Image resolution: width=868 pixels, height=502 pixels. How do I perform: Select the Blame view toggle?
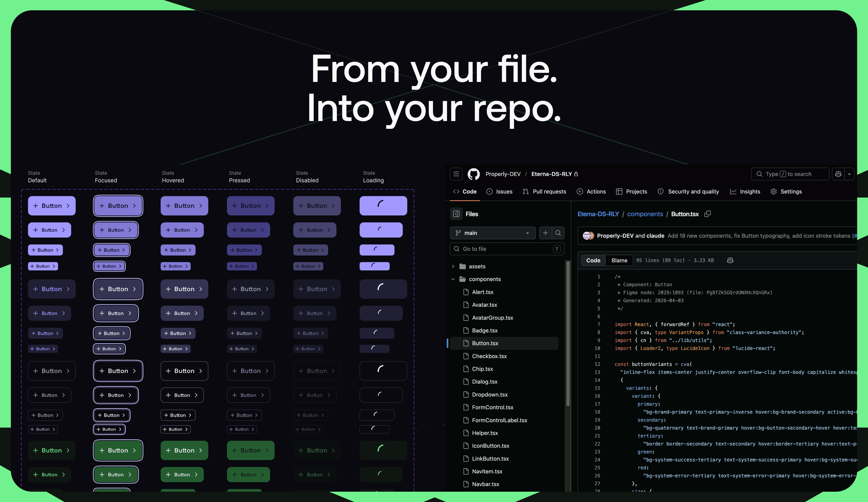tap(619, 260)
